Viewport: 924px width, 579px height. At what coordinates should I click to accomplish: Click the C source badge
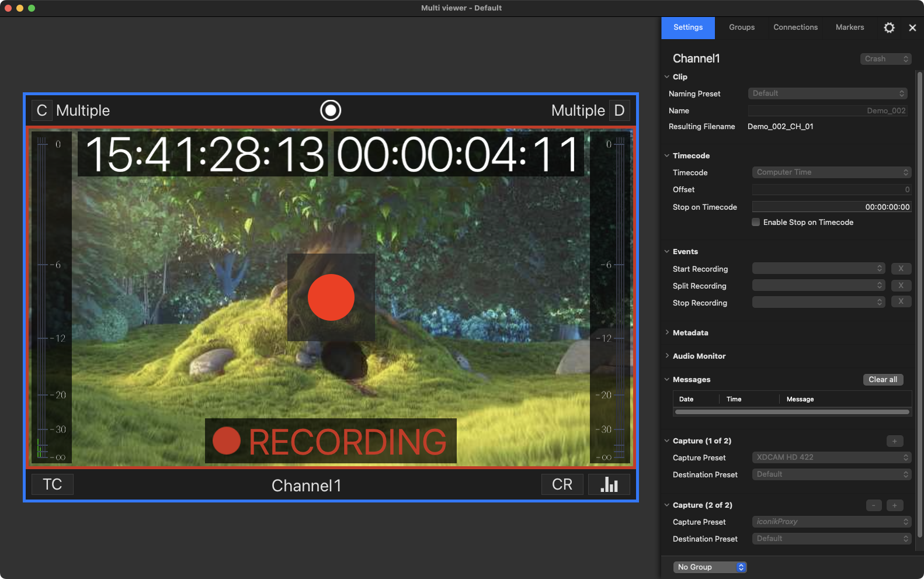click(x=41, y=110)
